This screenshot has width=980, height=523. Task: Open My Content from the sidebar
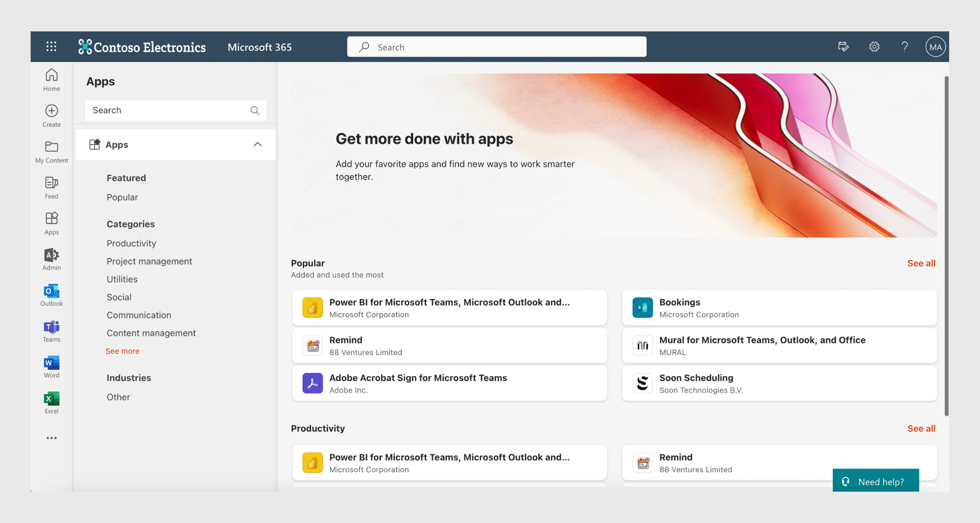(x=51, y=151)
